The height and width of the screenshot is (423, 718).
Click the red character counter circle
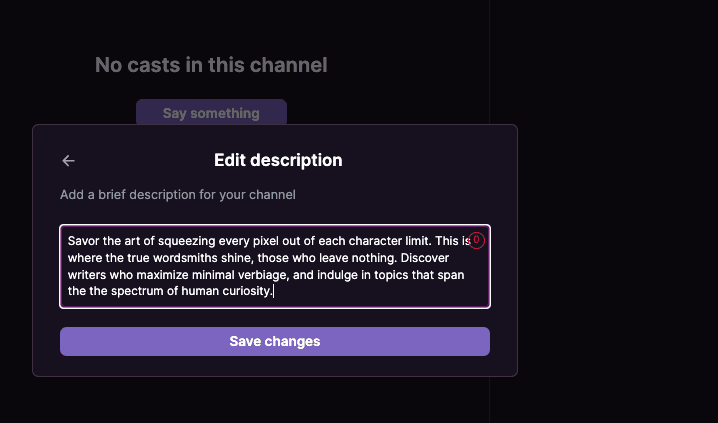point(476,240)
